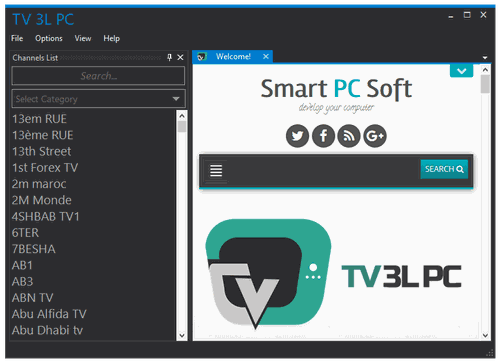Click channel list scrollbar thumb
Viewport: 500px width, 363px height.
pos(182,127)
